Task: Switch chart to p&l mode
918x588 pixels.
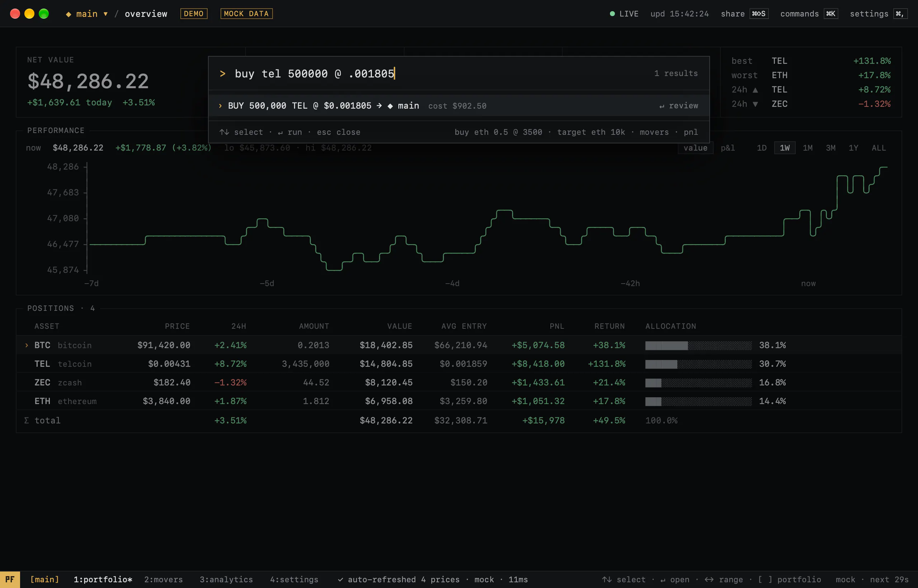Action: click(x=728, y=148)
